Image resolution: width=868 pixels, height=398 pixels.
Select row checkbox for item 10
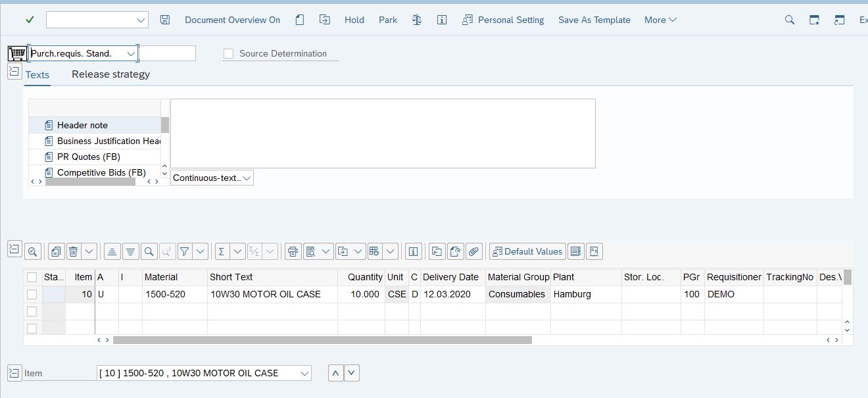point(32,294)
